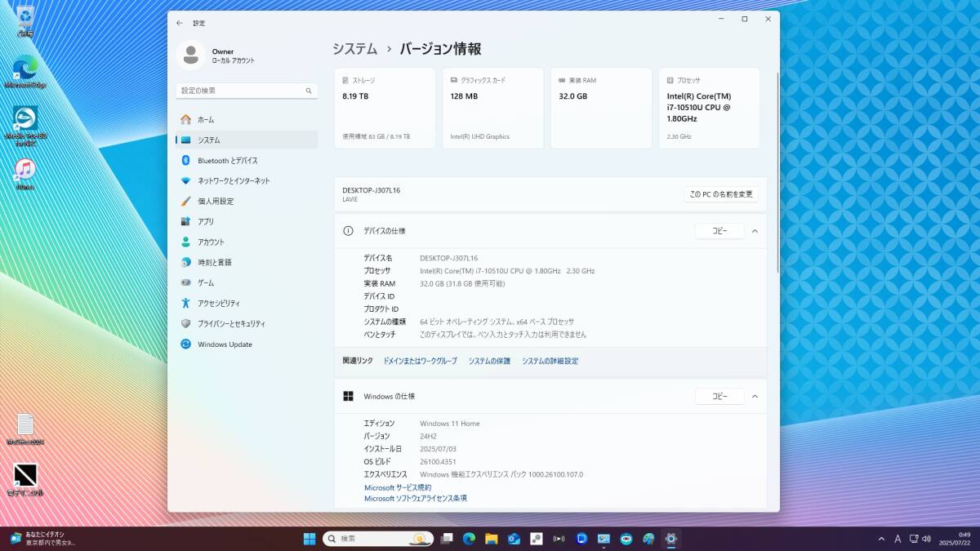Click the Windows Start button
This screenshot has height=551, width=980.
pos(310,539)
